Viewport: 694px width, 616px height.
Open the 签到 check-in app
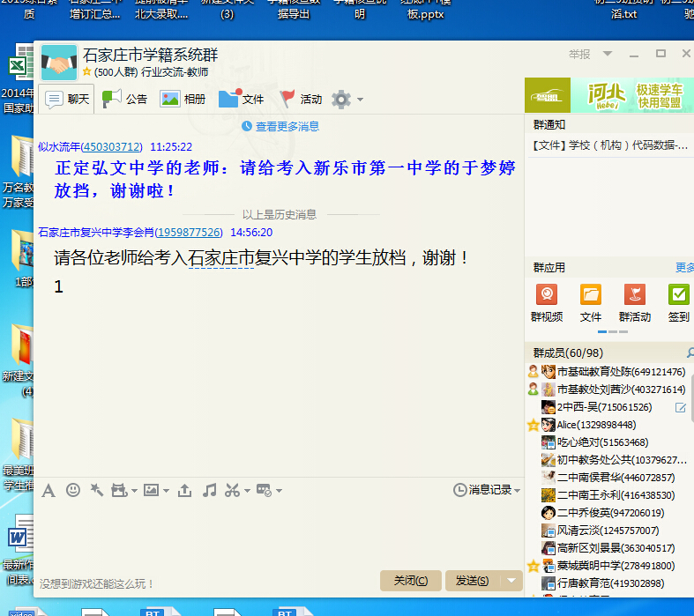(x=678, y=303)
